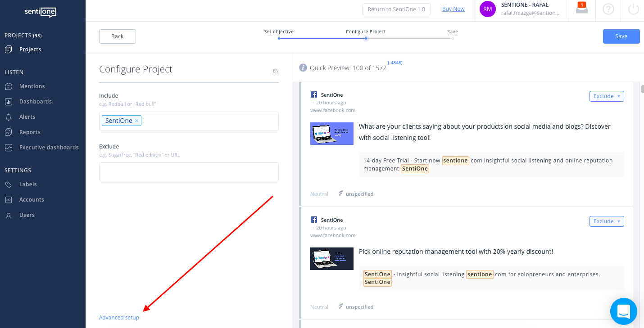Viewport: 644px width, 328px height.
Task: Click the blue Save button
Action: [x=621, y=36]
